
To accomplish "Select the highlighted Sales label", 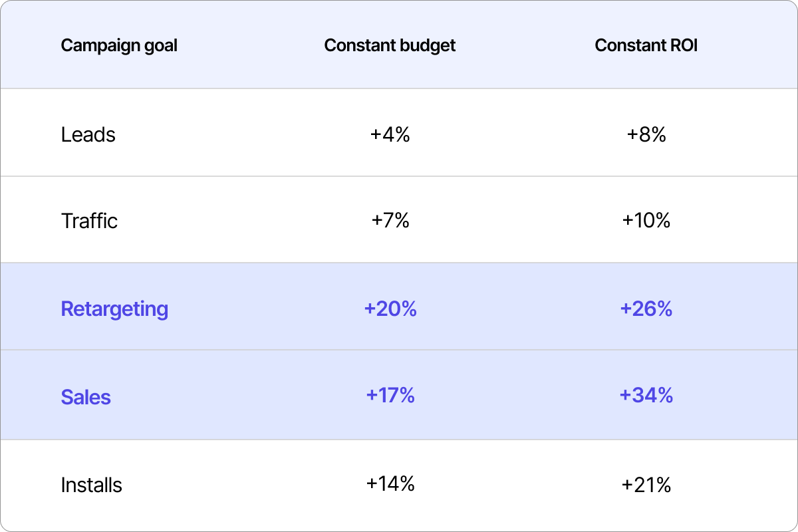I will (86, 397).
